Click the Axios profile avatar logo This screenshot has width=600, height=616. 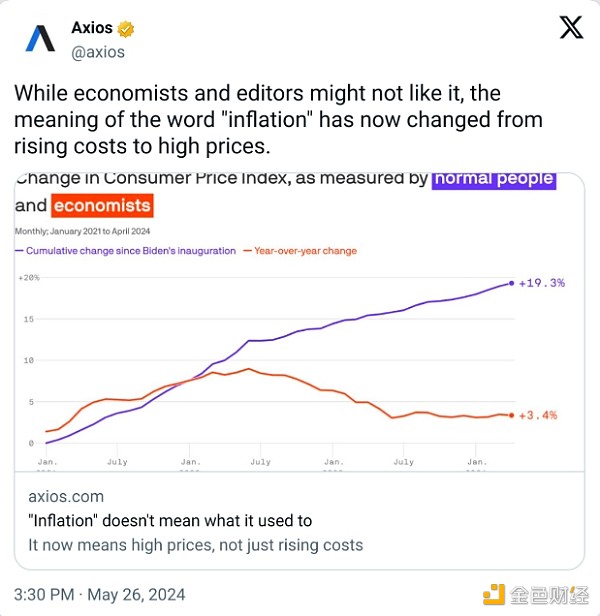coord(40,38)
